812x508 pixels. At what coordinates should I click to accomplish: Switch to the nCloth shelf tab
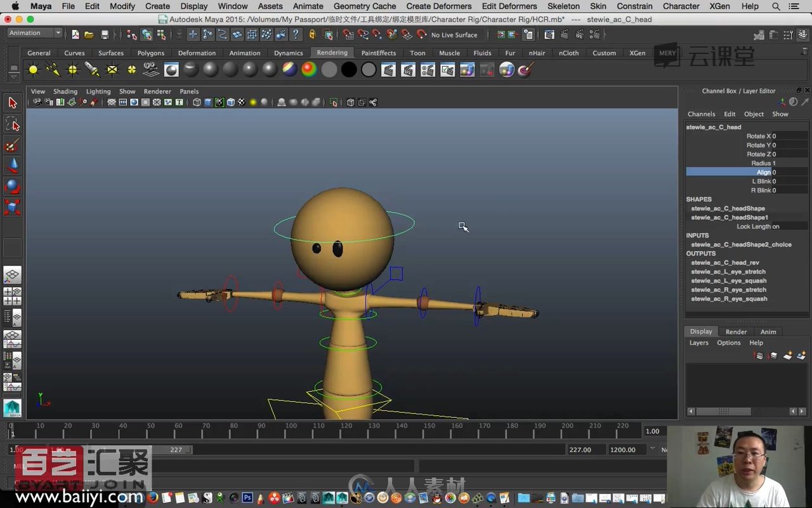click(x=568, y=53)
